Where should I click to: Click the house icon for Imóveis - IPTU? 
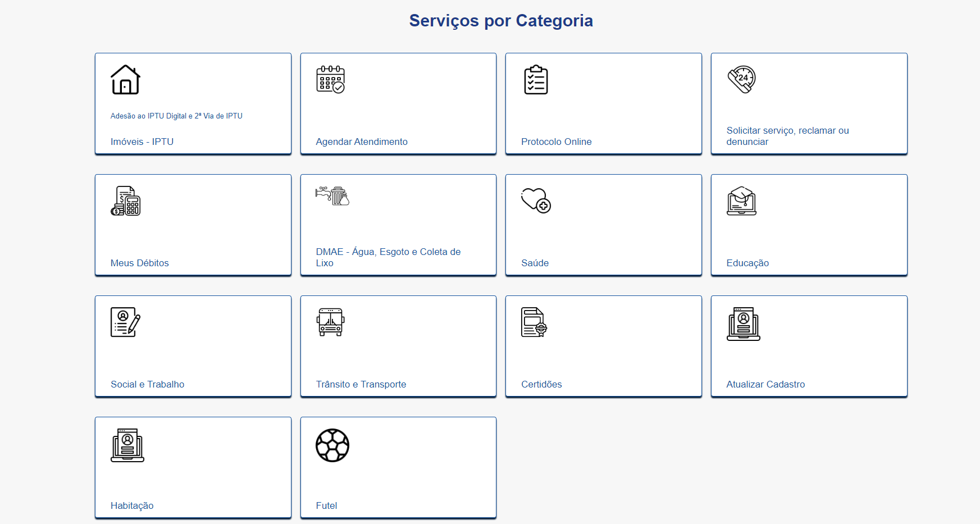tap(125, 80)
